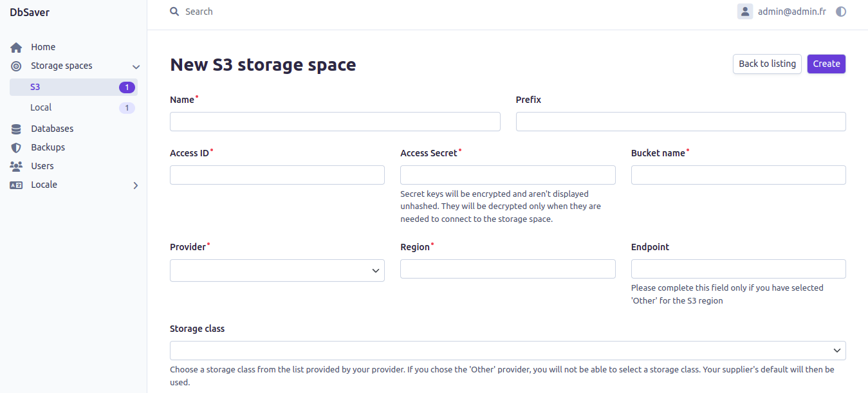
Task: Go back via Back to listing
Action: point(767,64)
